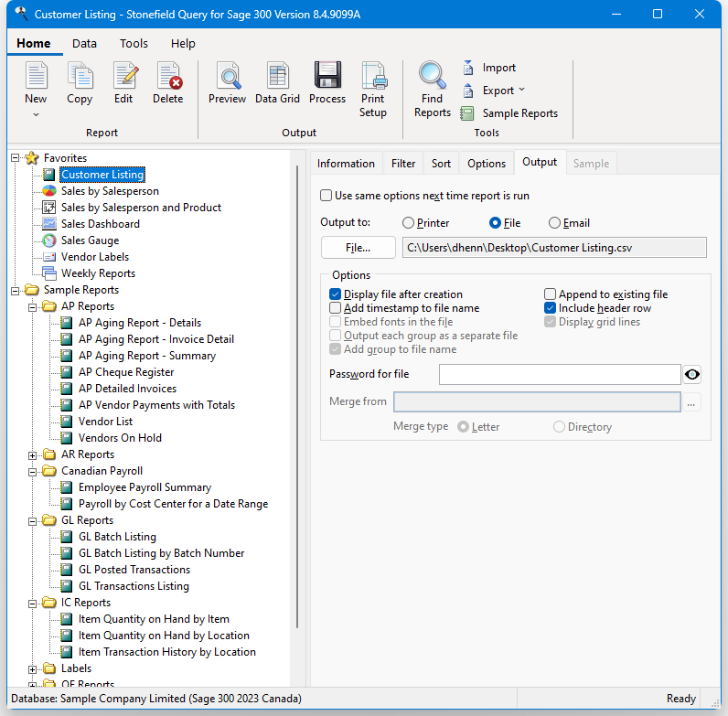This screenshot has width=728, height=716.
Task: Check Append to existing file
Action: [551, 294]
